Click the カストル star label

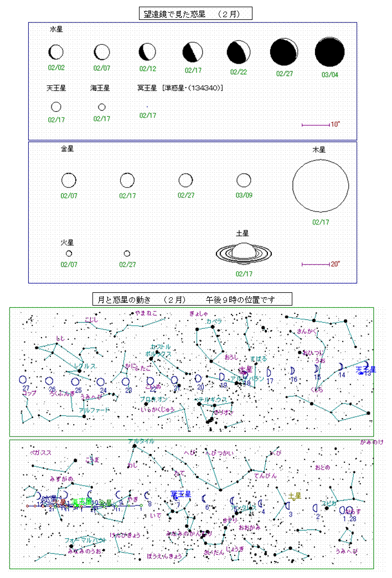click(x=161, y=347)
